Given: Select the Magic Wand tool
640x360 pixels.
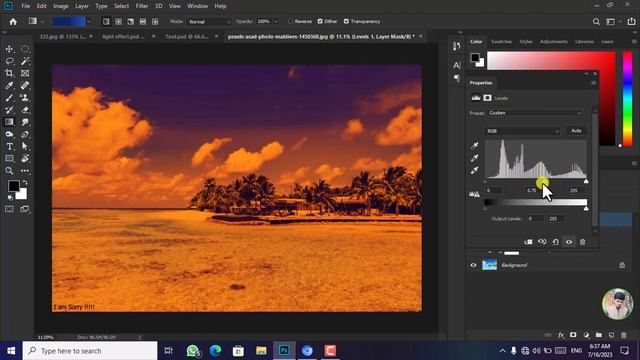Looking at the screenshot, I should click(25, 61).
